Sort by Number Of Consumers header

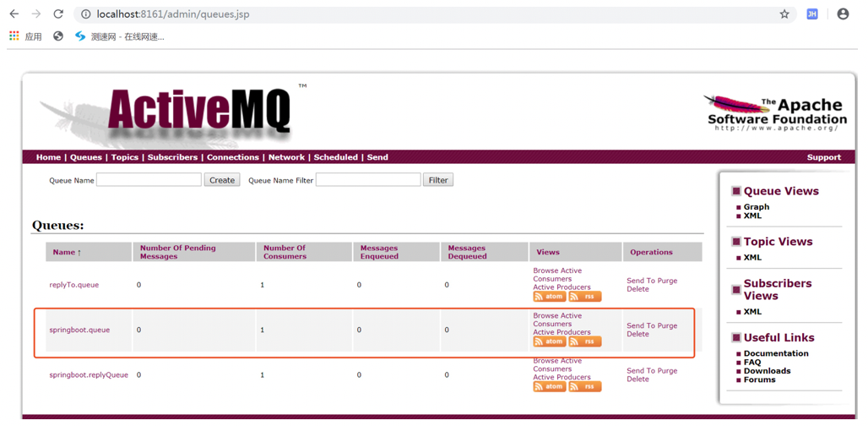click(x=285, y=252)
